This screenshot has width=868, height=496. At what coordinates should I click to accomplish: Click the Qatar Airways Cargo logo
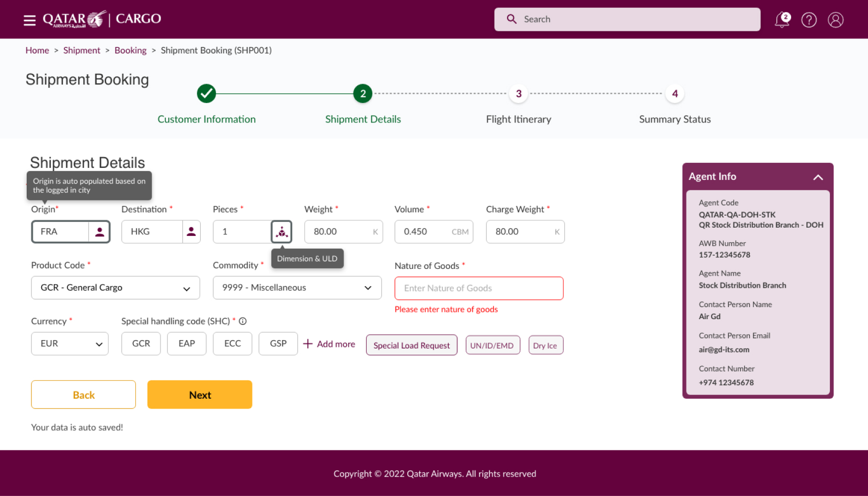(102, 19)
